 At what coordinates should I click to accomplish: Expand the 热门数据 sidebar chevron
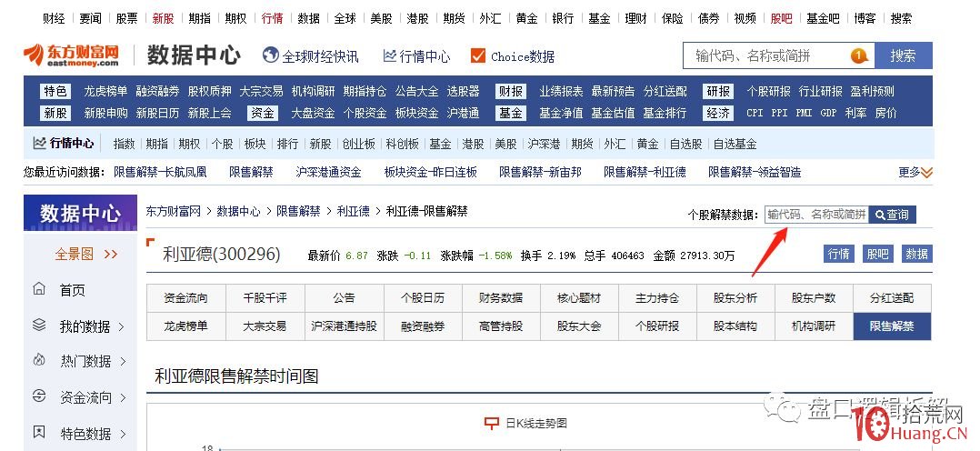(x=123, y=362)
